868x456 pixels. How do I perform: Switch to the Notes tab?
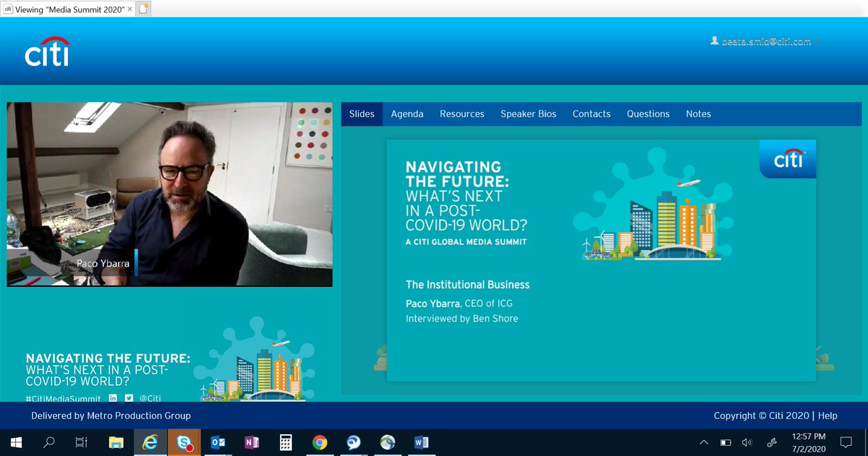coord(699,114)
